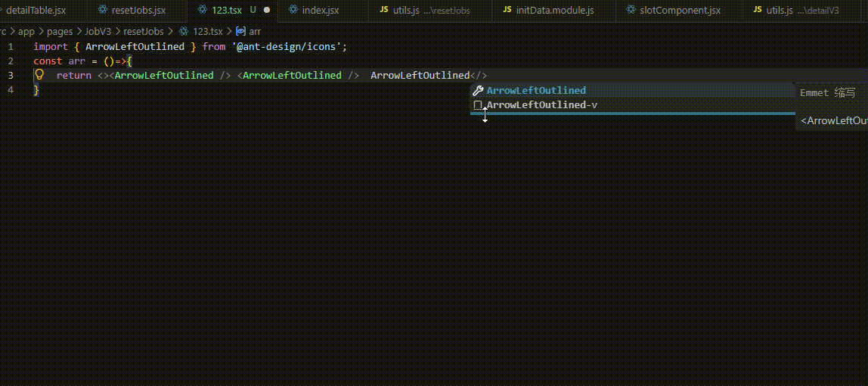The width and height of the screenshot is (868, 386).
Task: Click the symbol icon before arr breadcrumb
Action: coord(240,32)
